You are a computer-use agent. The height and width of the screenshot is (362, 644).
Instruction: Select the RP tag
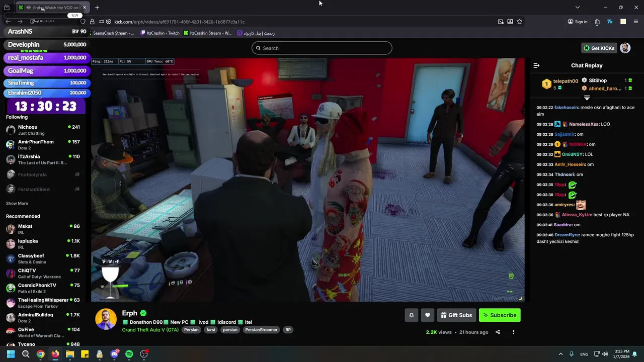tap(288, 330)
